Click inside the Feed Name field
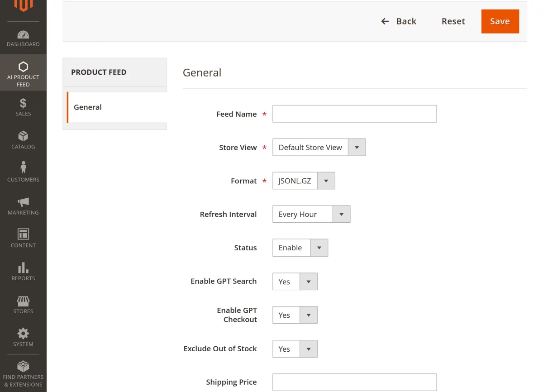The image size is (543, 392). pyautogui.click(x=354, y=114)
